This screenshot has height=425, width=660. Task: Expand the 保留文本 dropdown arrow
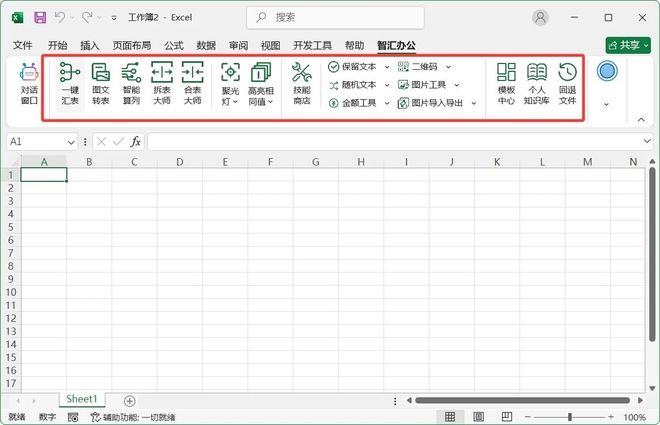(x=387, y=67)
